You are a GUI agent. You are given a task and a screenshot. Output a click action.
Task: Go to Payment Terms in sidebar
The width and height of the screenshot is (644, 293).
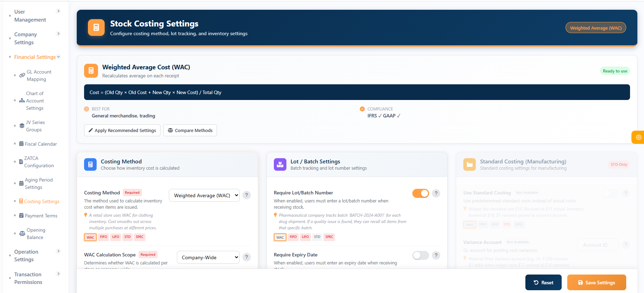41,216
